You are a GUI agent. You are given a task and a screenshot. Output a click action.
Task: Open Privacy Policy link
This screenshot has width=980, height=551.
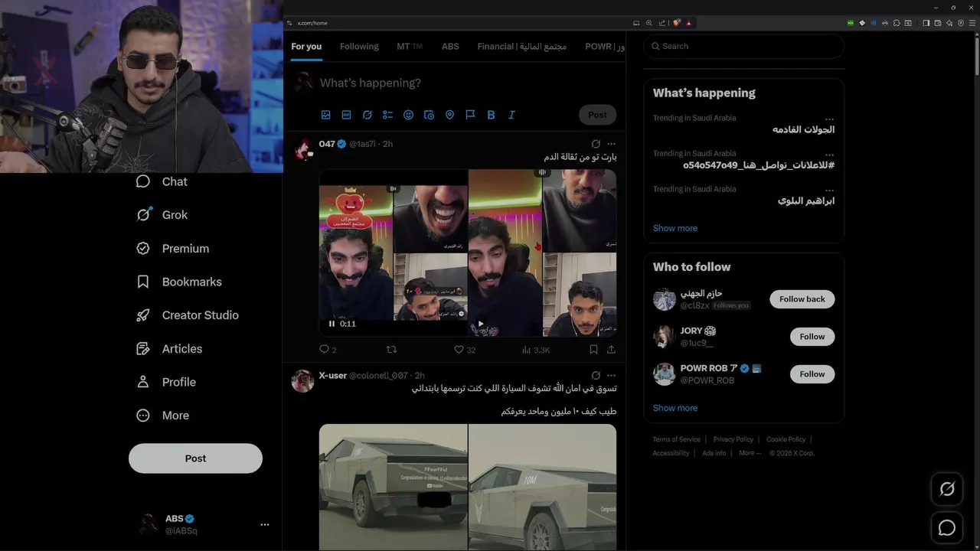733,439
